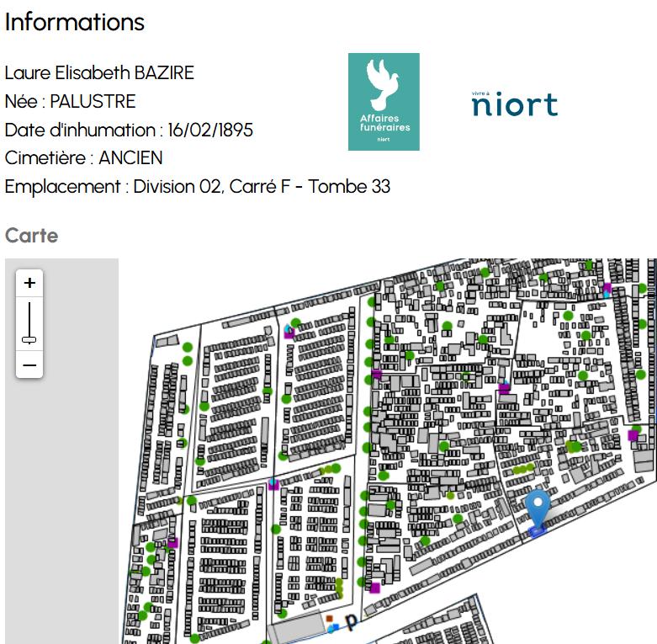Click the Emplacement Division 02 Tombe 33 line
Screen dimensions: 657x644
click(x=197, y=187)
